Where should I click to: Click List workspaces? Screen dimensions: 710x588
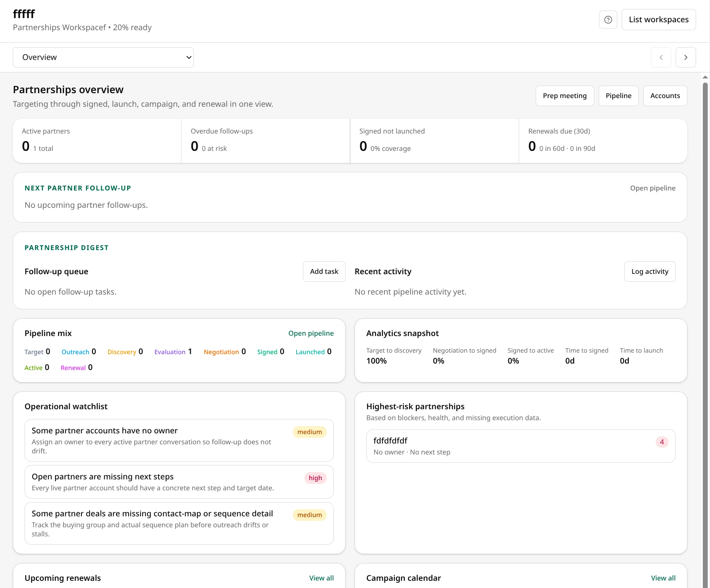pos(659,19)
